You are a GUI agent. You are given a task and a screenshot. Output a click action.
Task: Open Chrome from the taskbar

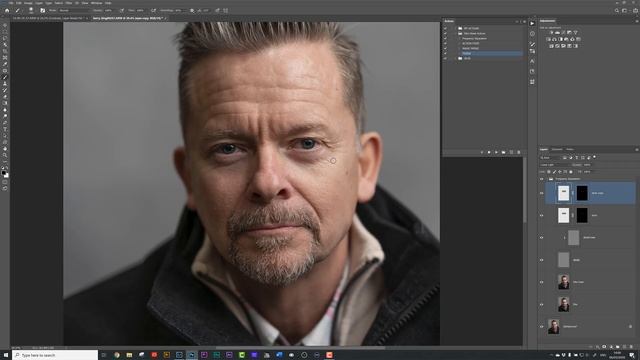click(x=117, y=355)
